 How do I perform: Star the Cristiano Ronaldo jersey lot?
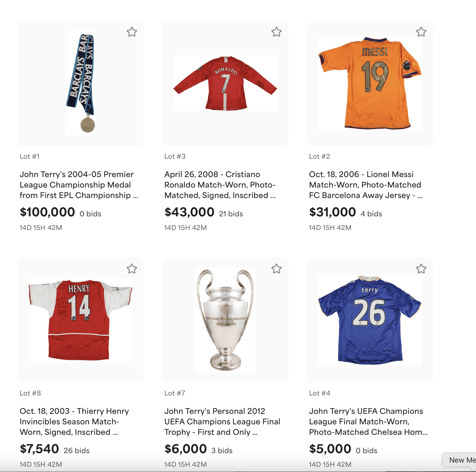(277, 32)
